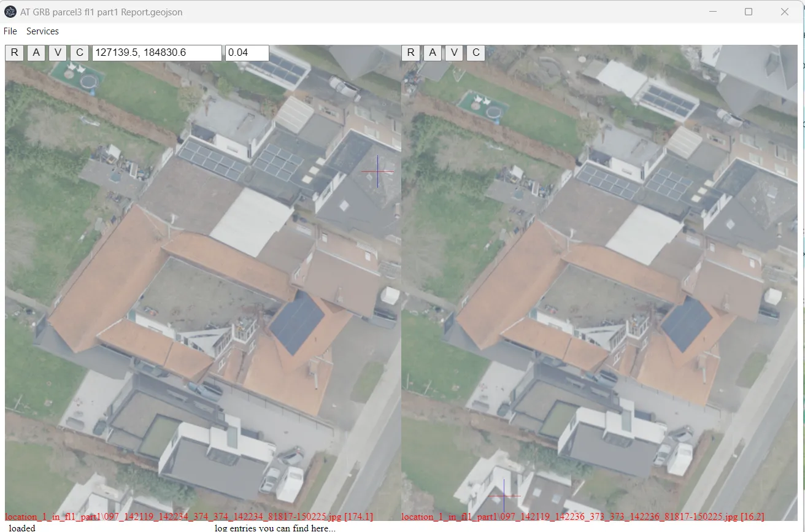Viewport: 805px width, 532px height.
Task: Click the crosshair marker in the right aerial image
Action: (504, 496)
